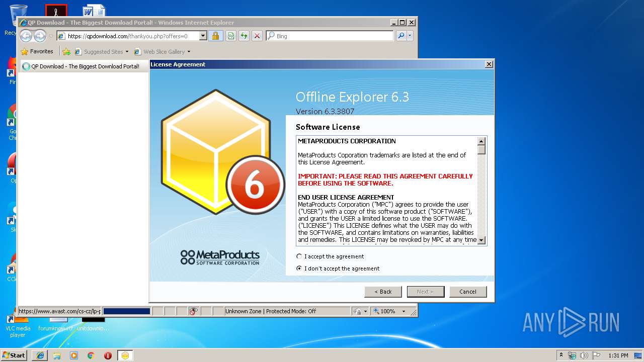The height and width of the screenshot is (362, 644).
Task: Click the security lock icon
Action: tap(215, 36)
